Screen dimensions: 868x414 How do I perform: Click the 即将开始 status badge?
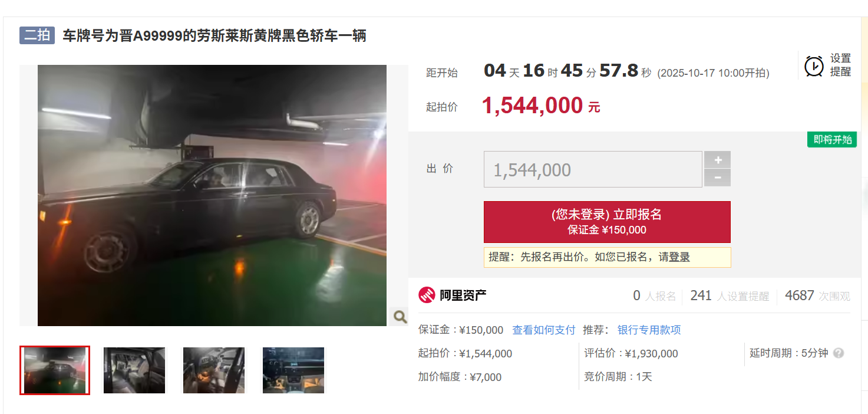click(x=832, y=140)
